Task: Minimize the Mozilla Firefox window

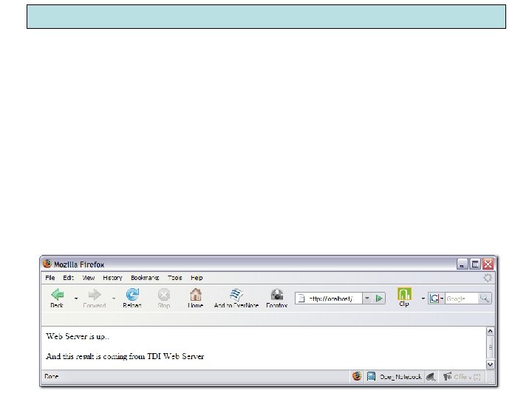Action: pyautogui.click(x=462, y=264)
